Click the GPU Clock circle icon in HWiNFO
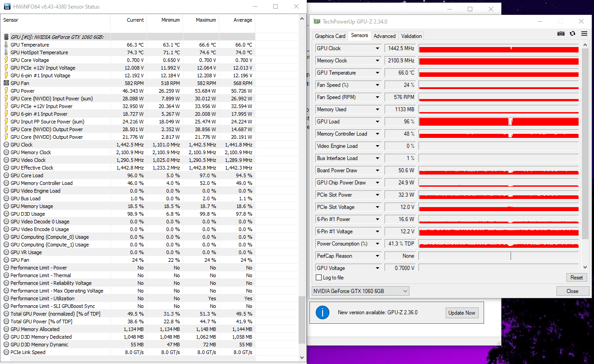 pos(6,145)
